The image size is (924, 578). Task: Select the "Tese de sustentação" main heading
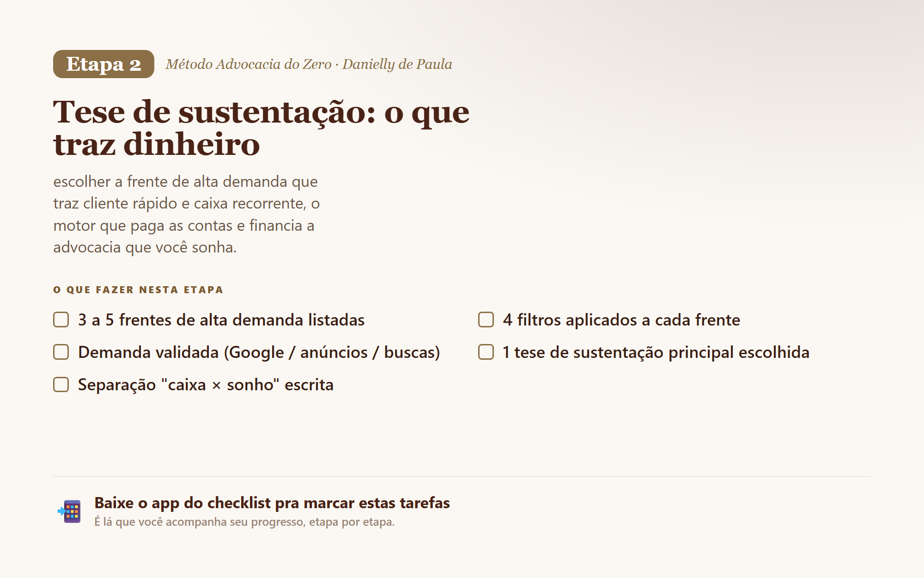261,128
